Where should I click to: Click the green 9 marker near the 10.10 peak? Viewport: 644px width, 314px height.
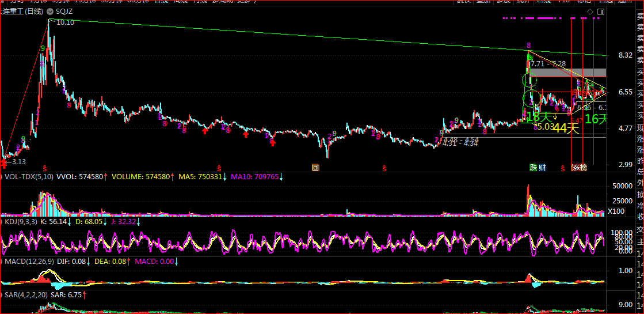pyautogui.click(x=43, y=48)
